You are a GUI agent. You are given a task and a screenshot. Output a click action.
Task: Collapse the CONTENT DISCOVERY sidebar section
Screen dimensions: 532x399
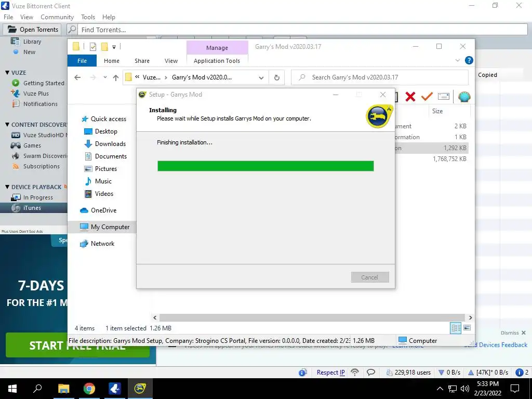(7, 125)
